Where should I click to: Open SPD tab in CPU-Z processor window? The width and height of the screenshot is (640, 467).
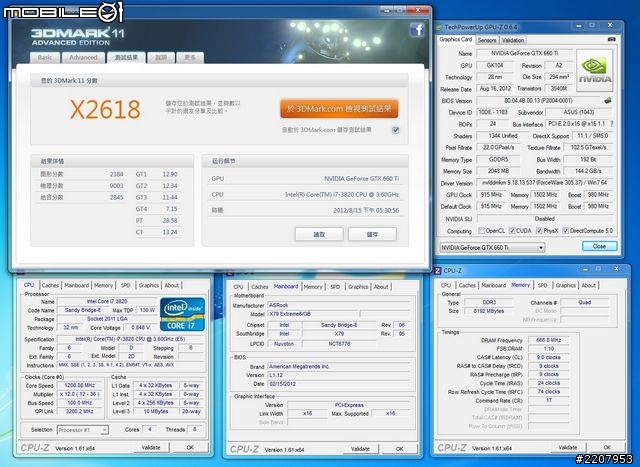click(125, 285)
